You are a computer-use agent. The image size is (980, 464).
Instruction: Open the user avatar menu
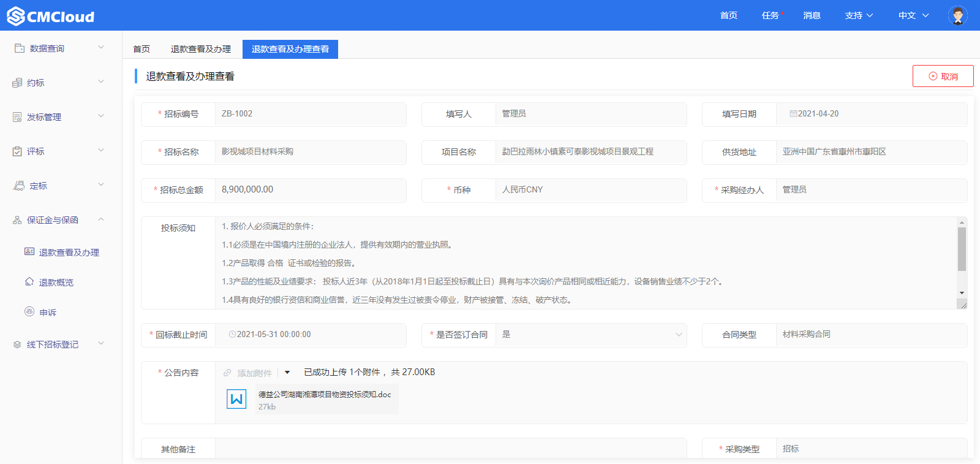(x=957, y=15)
